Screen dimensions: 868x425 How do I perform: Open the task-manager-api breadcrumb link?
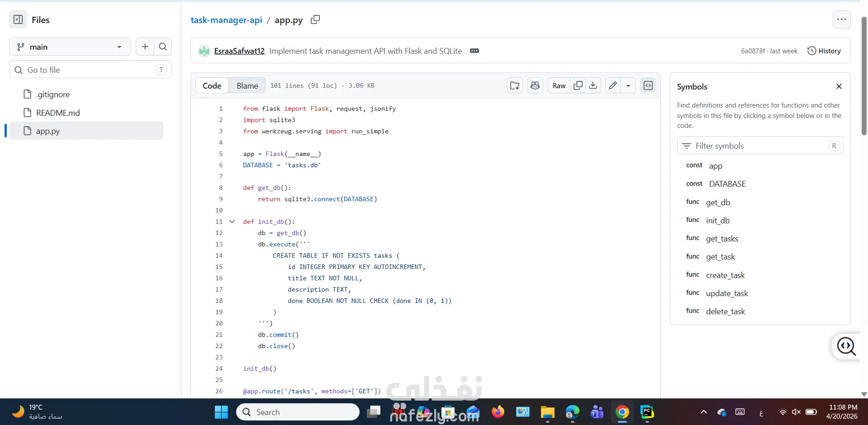coord(226,20)
